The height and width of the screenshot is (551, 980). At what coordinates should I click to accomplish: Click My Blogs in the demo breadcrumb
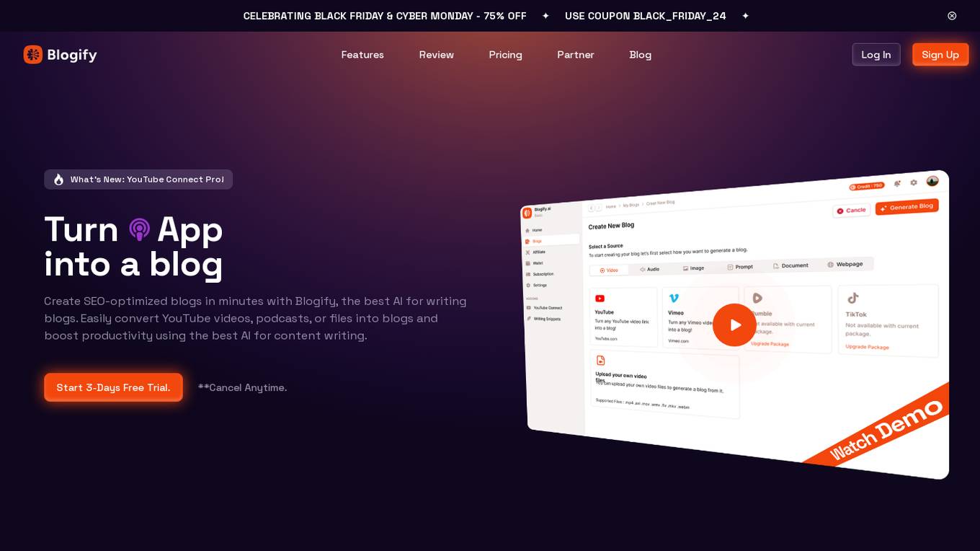coord(631,205)
